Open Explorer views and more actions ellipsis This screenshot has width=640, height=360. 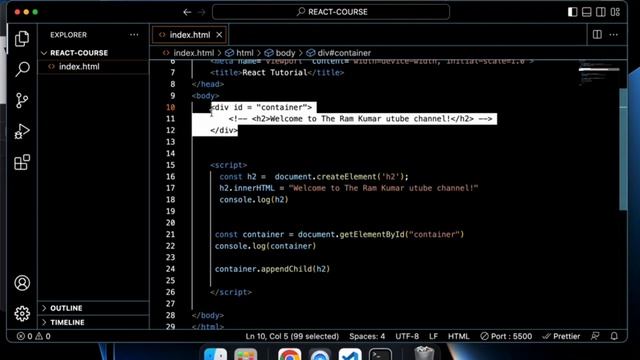[134, 35]
